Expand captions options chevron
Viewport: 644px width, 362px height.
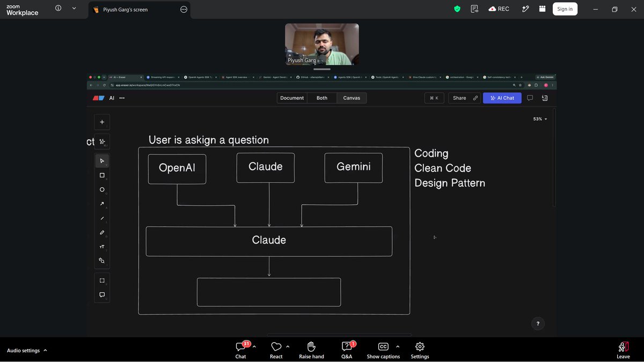click(398, 346)
